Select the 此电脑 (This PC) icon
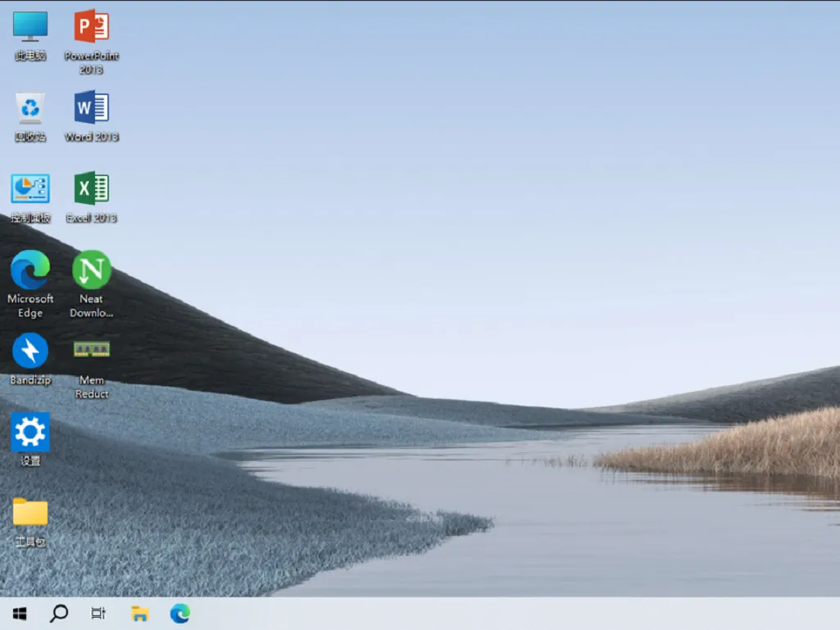The height and width of the screenshot is (630, 840). pyautogui.click(x=30, y=29)
